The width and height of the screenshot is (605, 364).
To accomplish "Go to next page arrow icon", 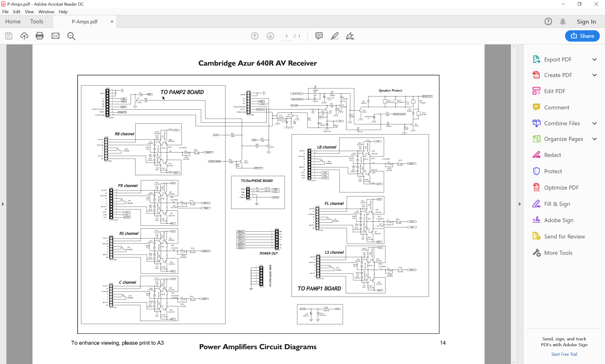I will coord(270,36).
